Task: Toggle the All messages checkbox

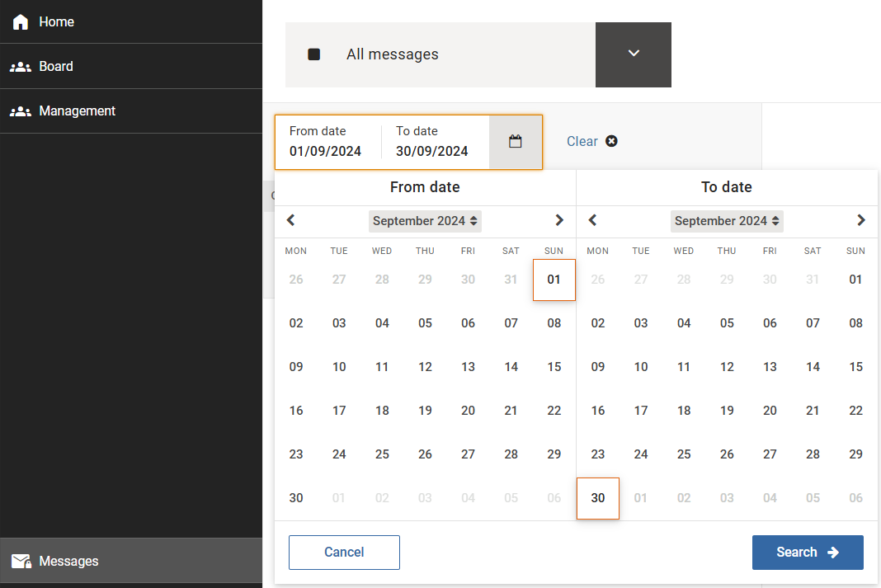Action: tap(314, 54)
